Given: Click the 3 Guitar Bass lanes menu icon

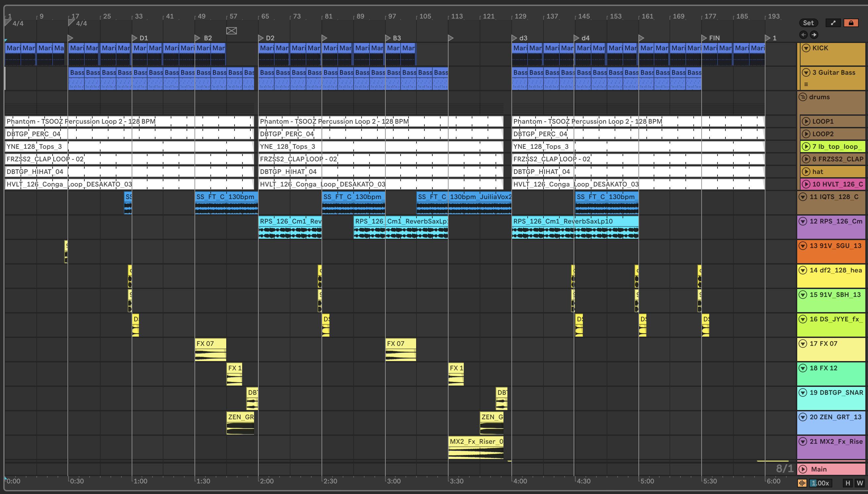Looking at the screenshot, I should [x=806, y=84].
